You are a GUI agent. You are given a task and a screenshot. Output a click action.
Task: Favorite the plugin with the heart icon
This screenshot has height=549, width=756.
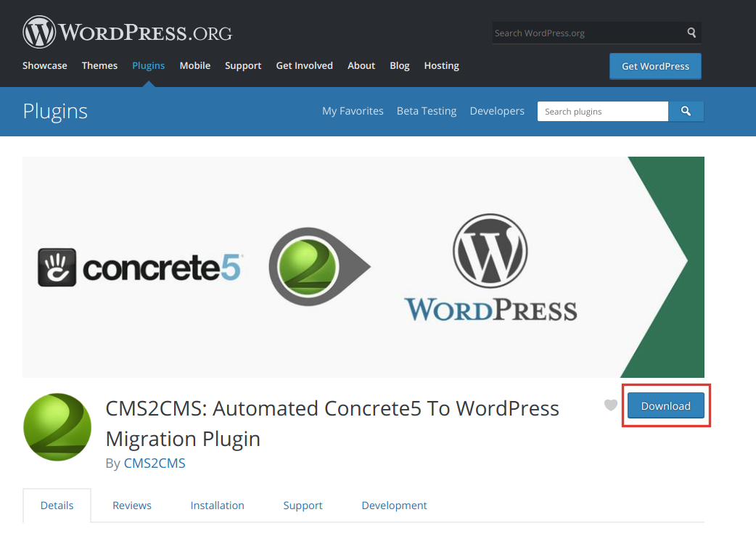(611, 405)
